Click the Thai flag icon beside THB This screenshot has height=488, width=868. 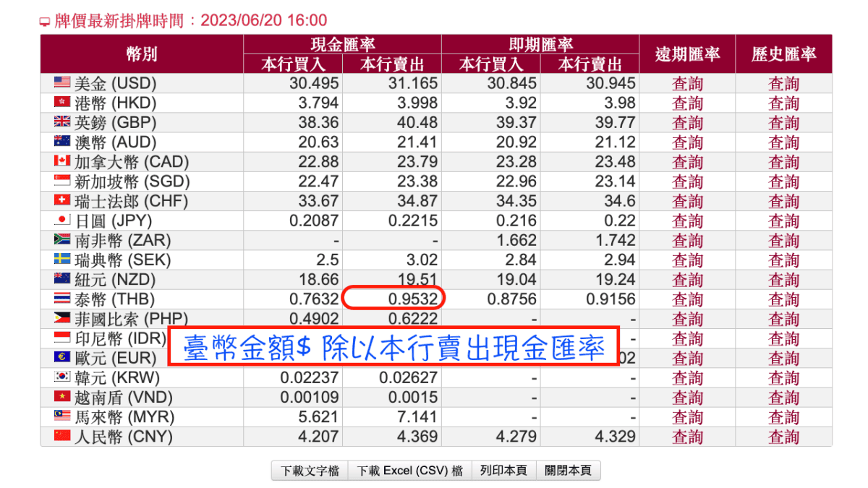64,299
